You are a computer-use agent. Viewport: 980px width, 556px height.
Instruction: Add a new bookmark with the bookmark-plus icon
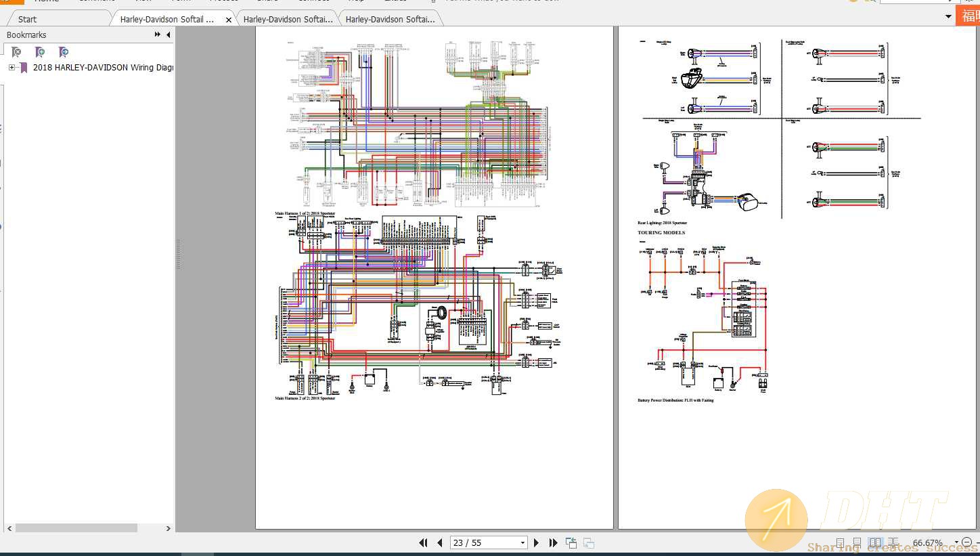point(40,52)
